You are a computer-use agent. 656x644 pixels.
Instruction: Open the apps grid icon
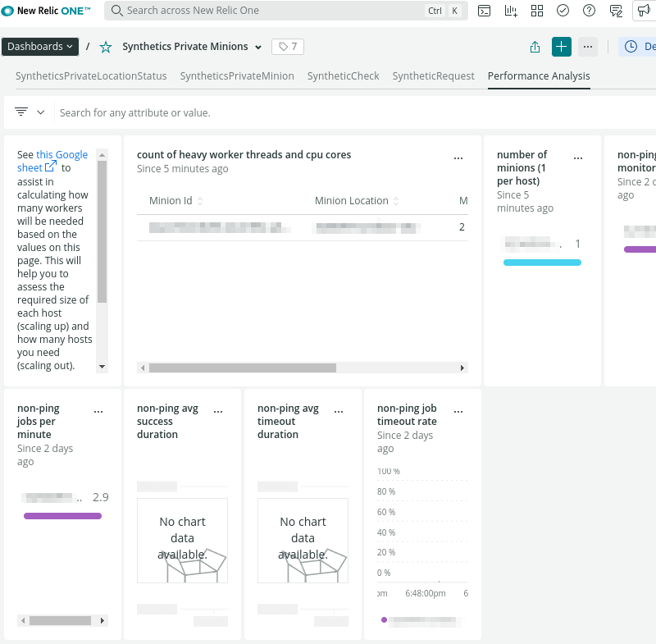[x=537, y=11]
